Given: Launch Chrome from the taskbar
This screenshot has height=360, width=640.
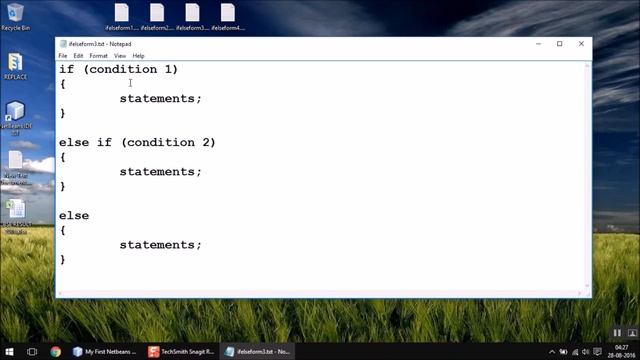Looking at the screenshot, I should 56,351.
